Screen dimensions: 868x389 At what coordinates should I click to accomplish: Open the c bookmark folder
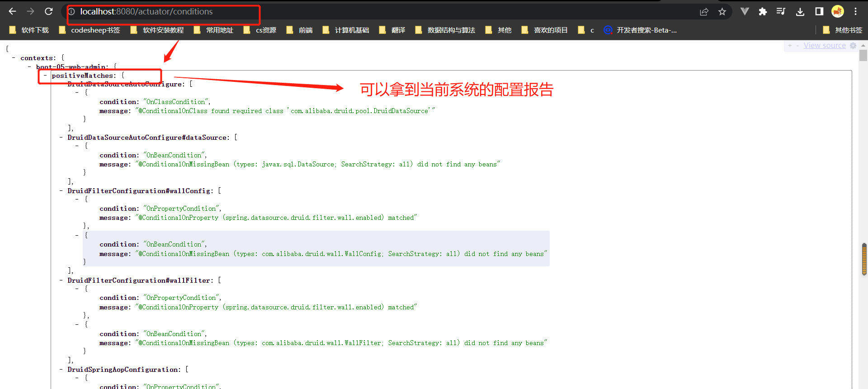(586, 30)
